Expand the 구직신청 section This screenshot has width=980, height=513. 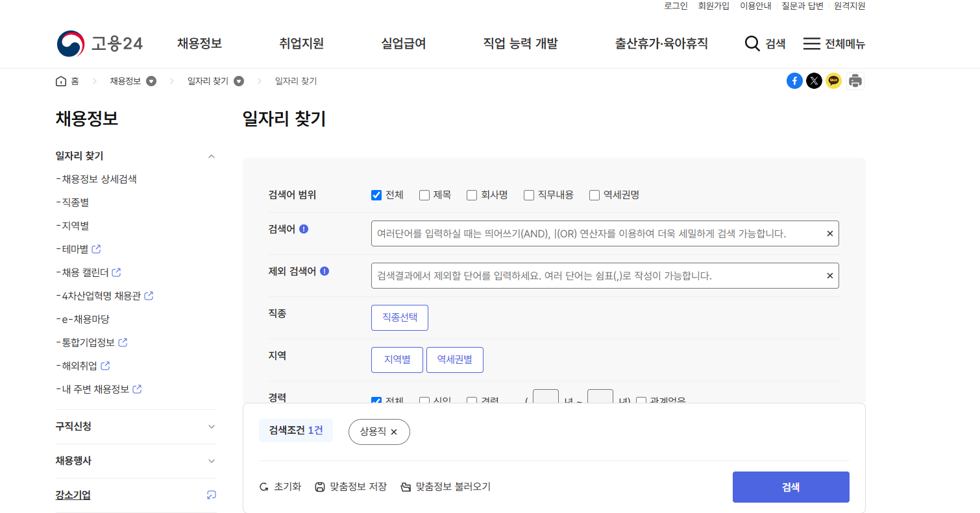211,427
